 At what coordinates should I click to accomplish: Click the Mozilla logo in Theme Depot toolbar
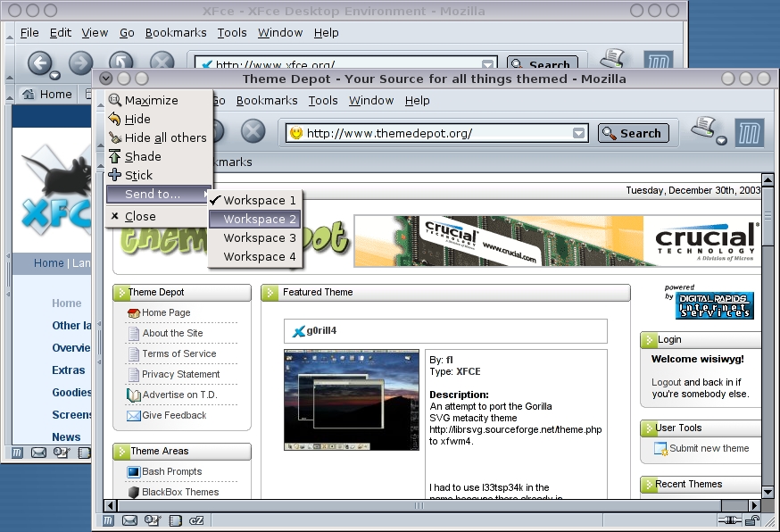pos(749,133)
